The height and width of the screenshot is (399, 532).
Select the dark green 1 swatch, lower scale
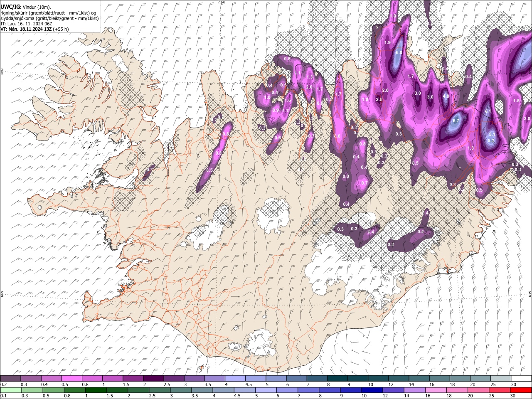(96, 390)
